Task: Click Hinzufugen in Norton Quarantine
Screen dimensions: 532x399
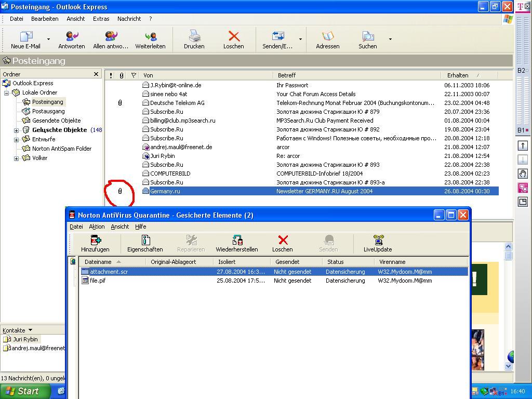Action: 95,244
